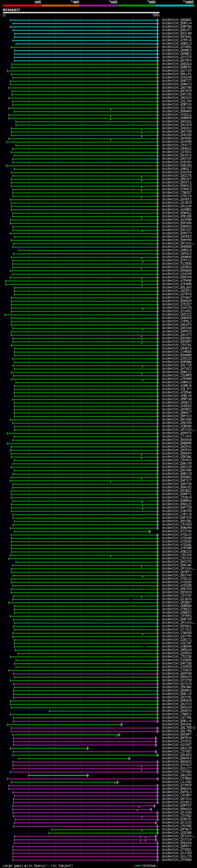Select hit label UniRef100_Q7XA51
The height and width of the screenshot is (868, 197).
177,47
